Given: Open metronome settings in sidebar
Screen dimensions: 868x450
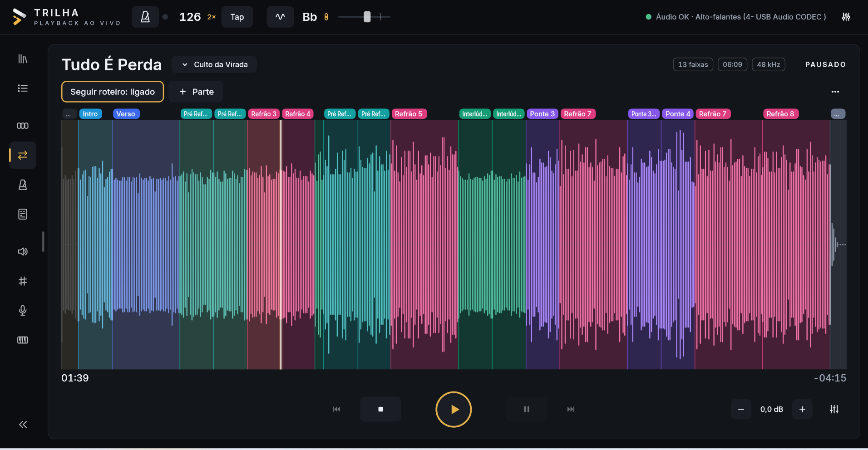Looking at the screenshot, I should (23, 185).
